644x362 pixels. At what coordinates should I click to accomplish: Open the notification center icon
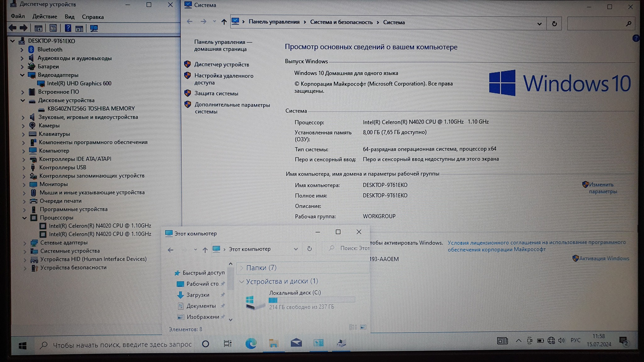tap(623, 341)
